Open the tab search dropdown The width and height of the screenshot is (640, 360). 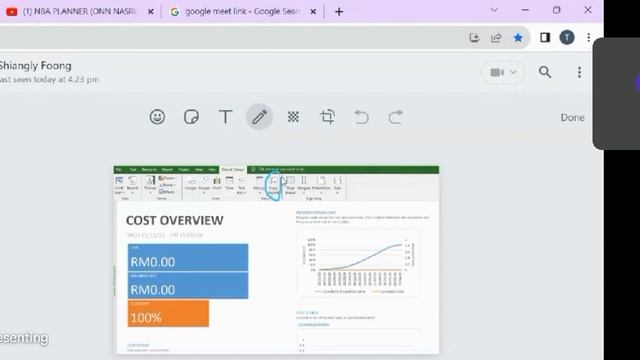494,10
